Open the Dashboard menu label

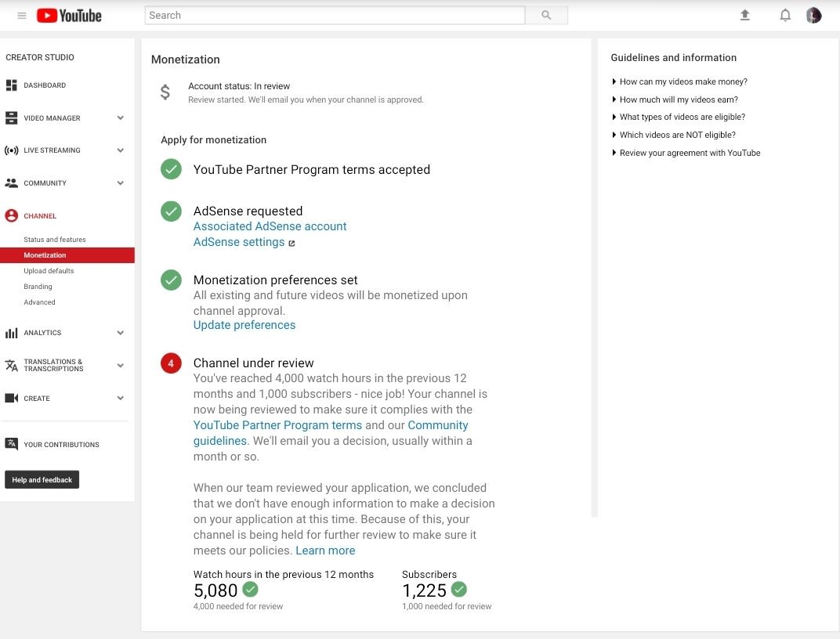[x=45, y=85]
